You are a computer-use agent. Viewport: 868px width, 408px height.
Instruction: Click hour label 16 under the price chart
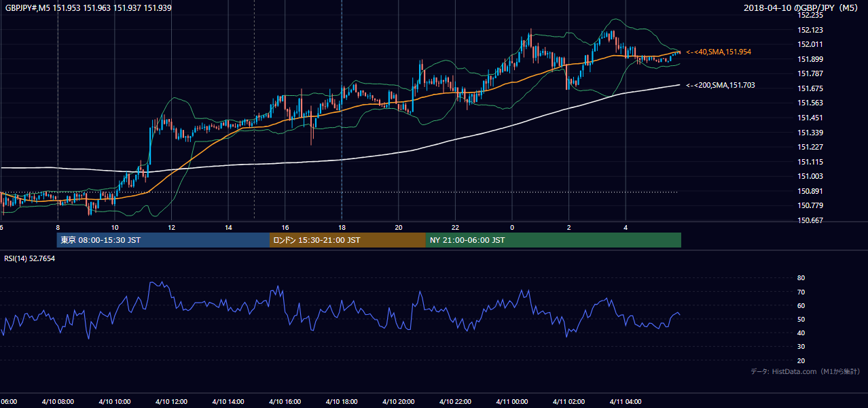(x=285, y=228)
